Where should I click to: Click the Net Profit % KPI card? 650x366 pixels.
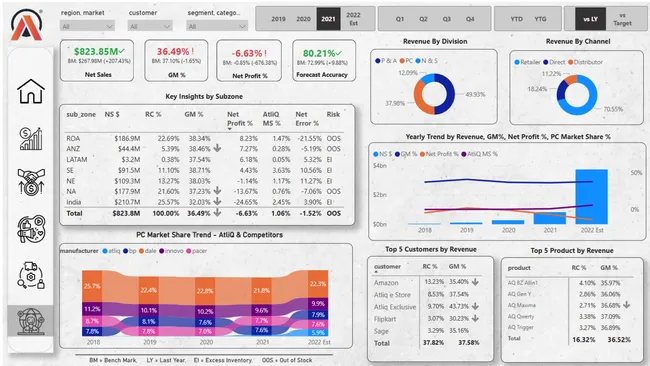249,60
